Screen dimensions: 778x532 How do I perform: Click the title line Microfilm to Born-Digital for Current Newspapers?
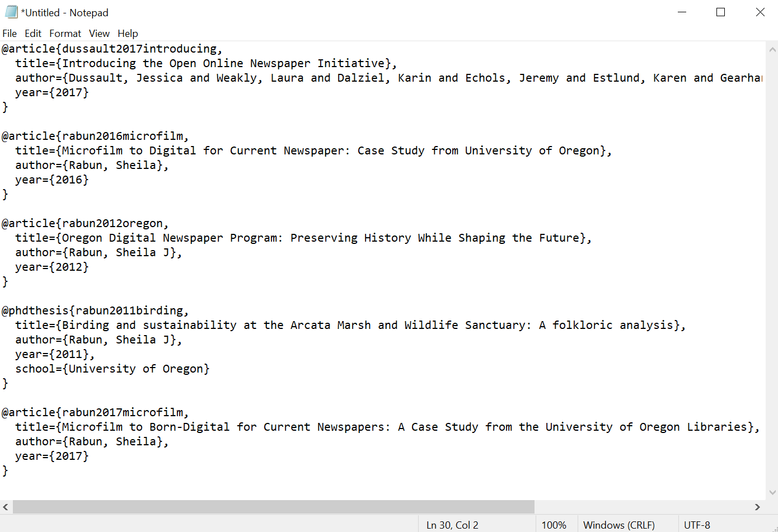(x=387, y=427)
